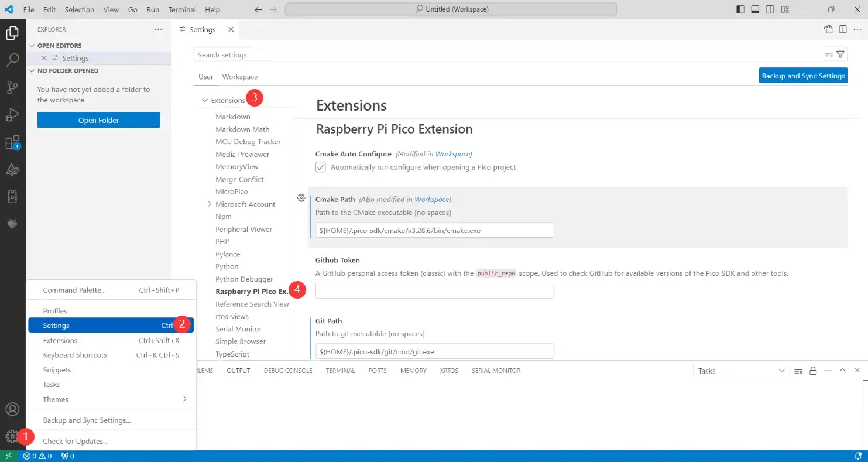Expand the Microsoft Account settings group
The image size is (868, 462).
[x=210, y=204]
